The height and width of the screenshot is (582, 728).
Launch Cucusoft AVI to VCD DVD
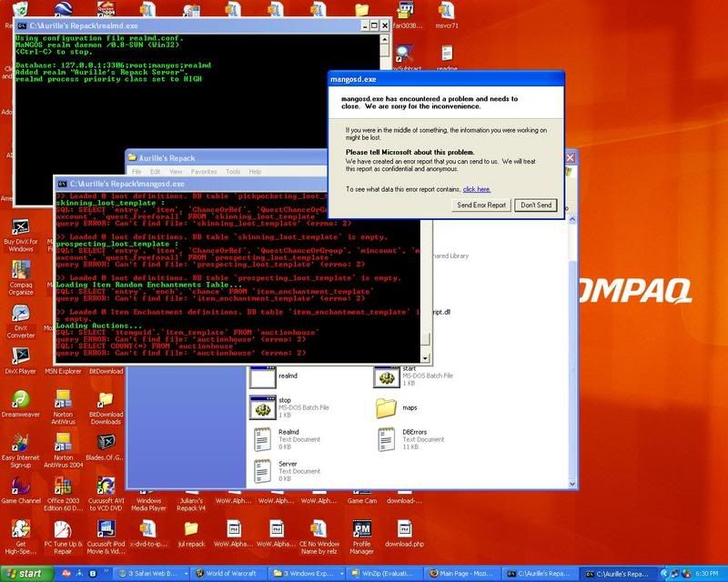tap(106, 494)
